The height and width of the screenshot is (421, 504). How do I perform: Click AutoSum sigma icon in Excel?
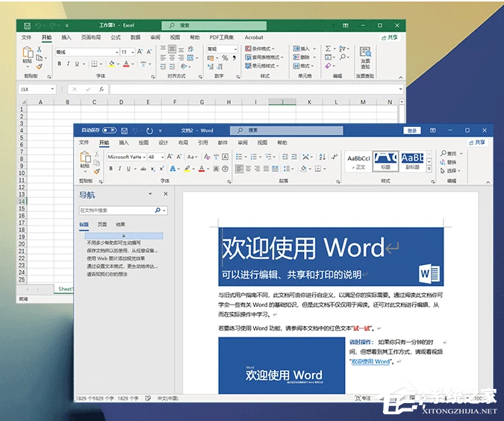328,49
